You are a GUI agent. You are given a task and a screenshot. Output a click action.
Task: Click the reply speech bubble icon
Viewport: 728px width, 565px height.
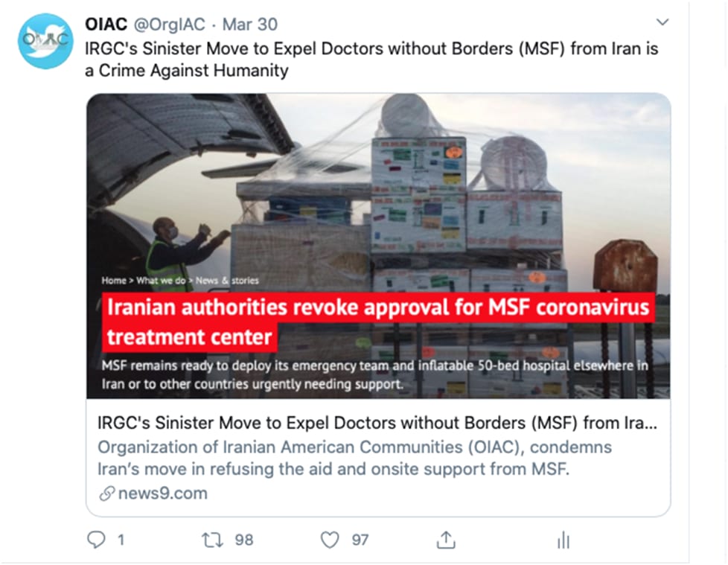click(96, 540)
